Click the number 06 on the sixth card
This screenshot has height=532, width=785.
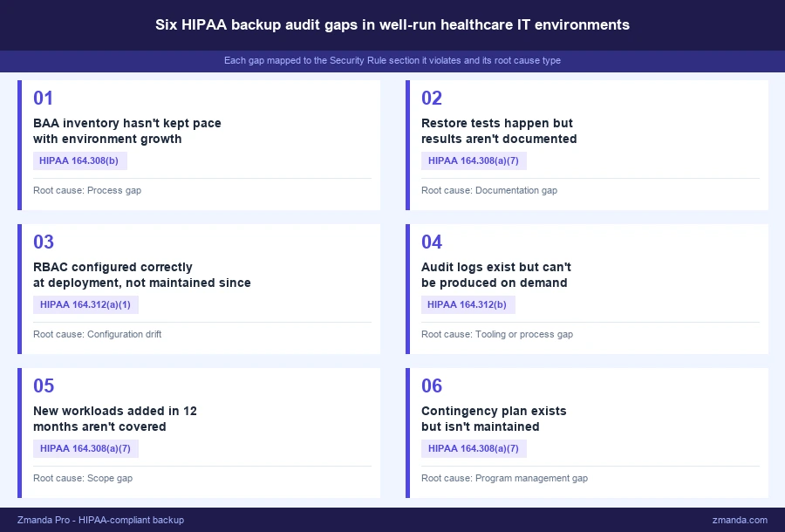point(432,385)
